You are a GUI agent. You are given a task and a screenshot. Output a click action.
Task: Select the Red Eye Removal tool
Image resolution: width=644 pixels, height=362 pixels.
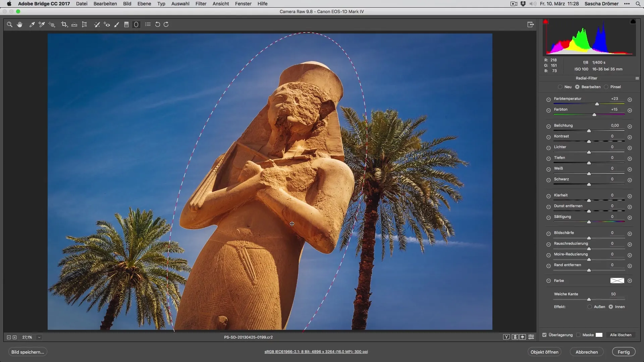coord(107,24)
